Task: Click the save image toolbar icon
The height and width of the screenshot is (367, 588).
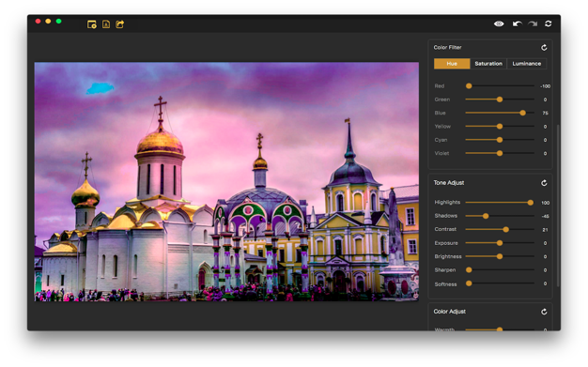Action: pos(106,24)
